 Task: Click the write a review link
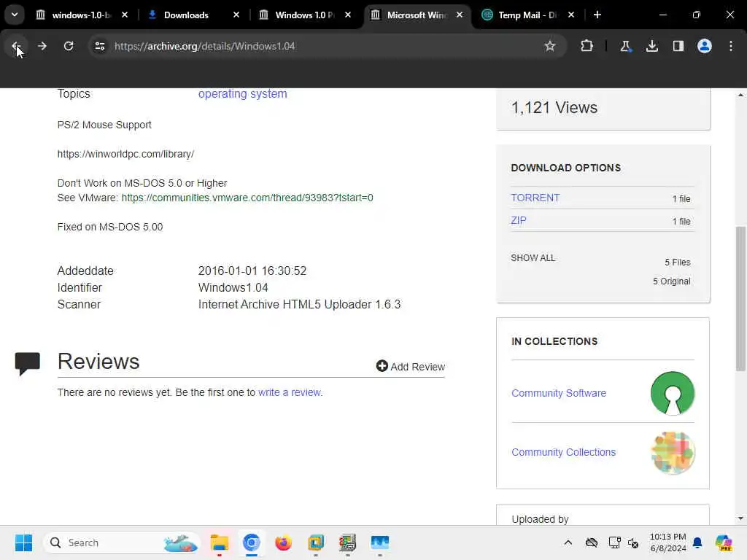290,392
